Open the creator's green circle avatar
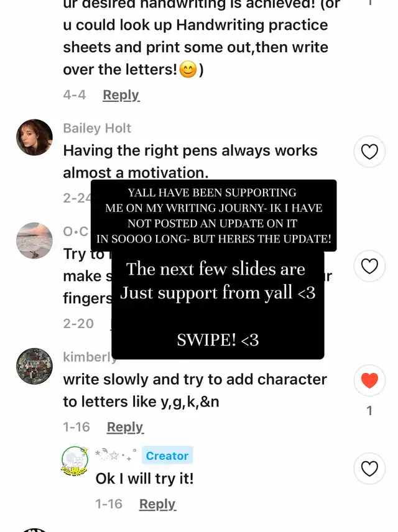398x532 pixels. tap(75, 461)
